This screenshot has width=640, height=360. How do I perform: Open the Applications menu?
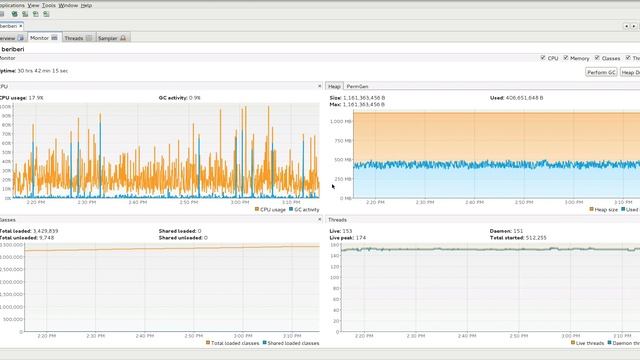pos(12,5)
